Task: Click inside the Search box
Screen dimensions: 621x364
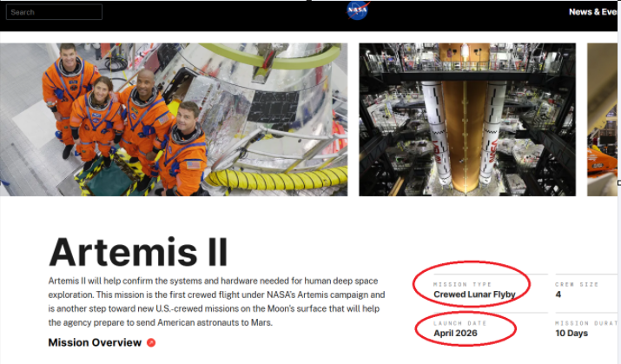Action: [55, 12]
